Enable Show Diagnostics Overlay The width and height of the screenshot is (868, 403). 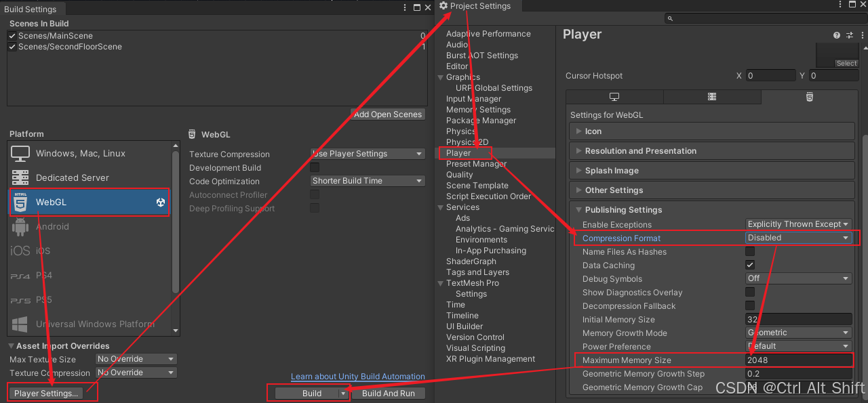click(x=750, y=292)
